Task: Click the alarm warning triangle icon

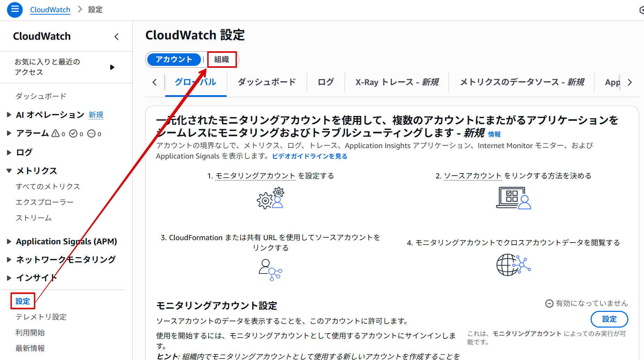Action: pyautogui.click(x=55, y=133)
